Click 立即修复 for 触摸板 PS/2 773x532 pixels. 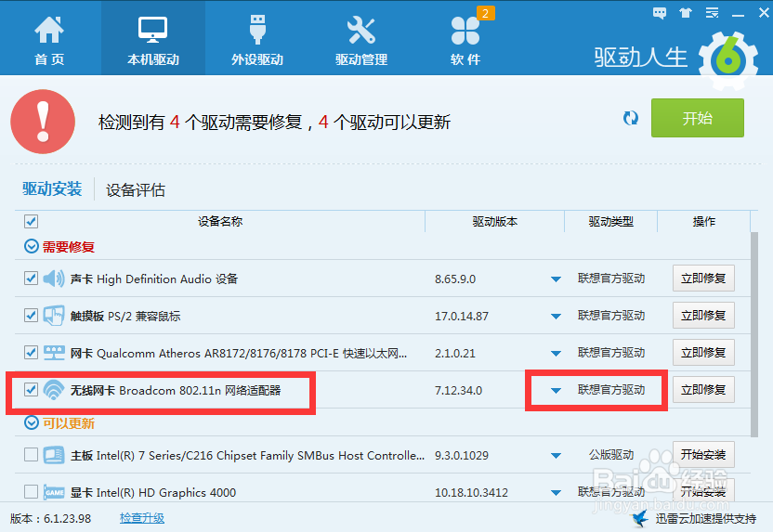pos(703,316)
